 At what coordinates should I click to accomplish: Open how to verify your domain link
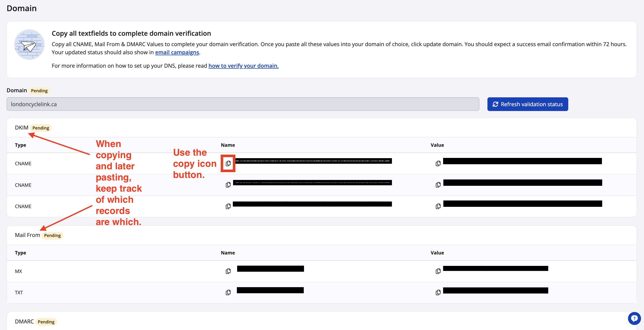[x=243, y=66]
